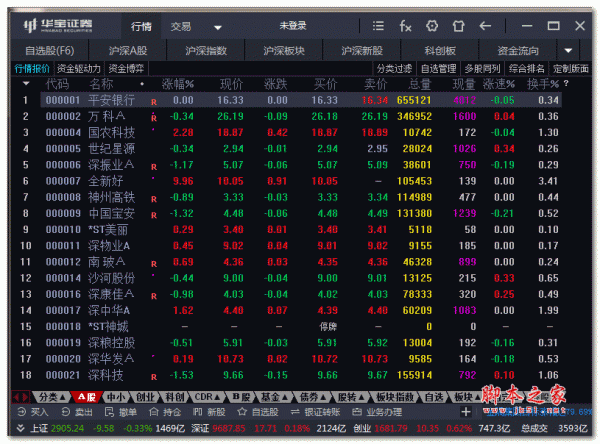Open the 科创板 tab
The width and height of the screenshot is (600, 444).
pyautogui.click(x=440, y=51)
